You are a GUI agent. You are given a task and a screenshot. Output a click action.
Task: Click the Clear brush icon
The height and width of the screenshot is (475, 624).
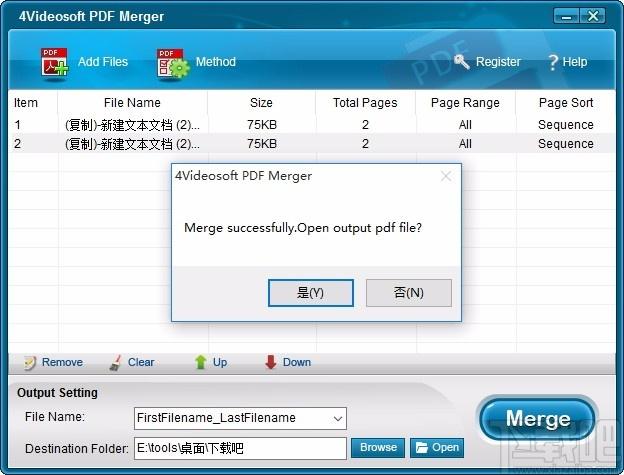click(115, 363)
